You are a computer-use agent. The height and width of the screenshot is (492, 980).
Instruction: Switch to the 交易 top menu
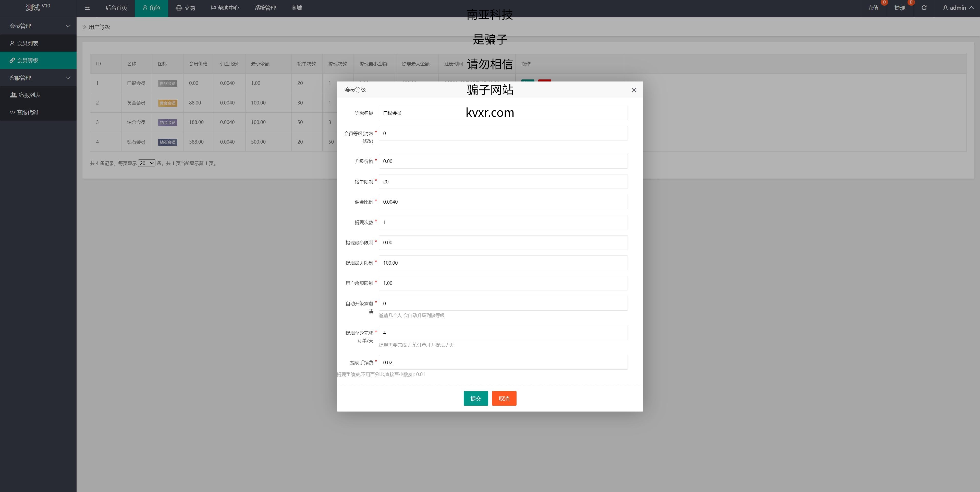click(x=185, y=8)
